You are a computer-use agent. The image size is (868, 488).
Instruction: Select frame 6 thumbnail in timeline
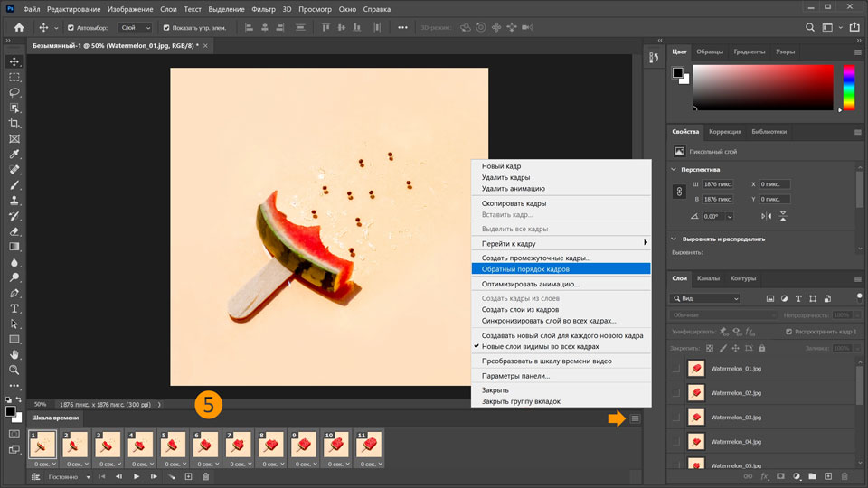(x=207, y=444)
